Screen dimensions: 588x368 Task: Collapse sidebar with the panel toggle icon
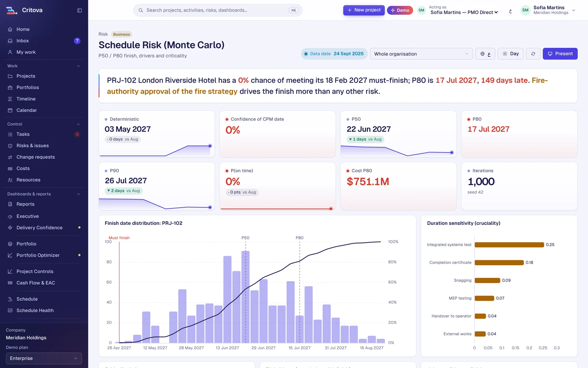(79, 10)
